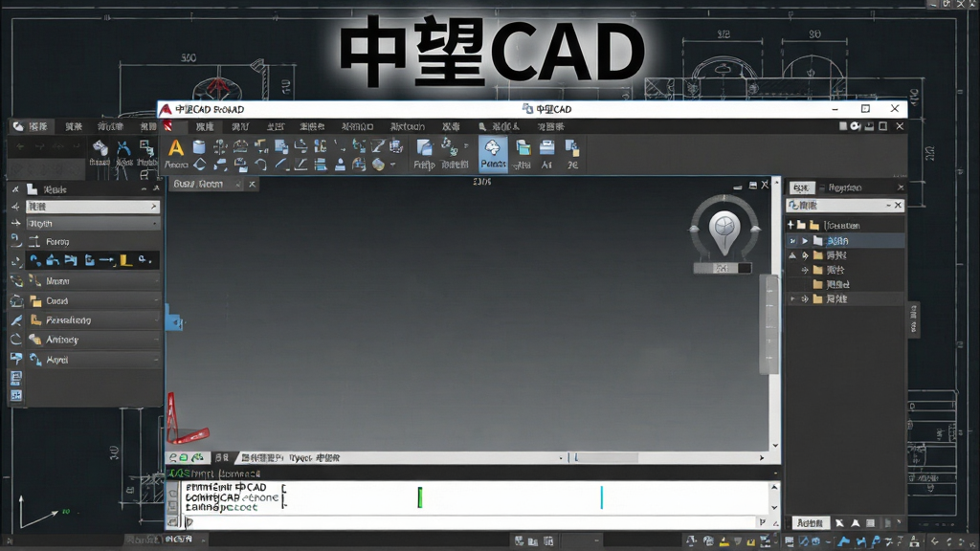Close the right tree panel
Viewport: 980px width, 551px height.
click(901, 187)
